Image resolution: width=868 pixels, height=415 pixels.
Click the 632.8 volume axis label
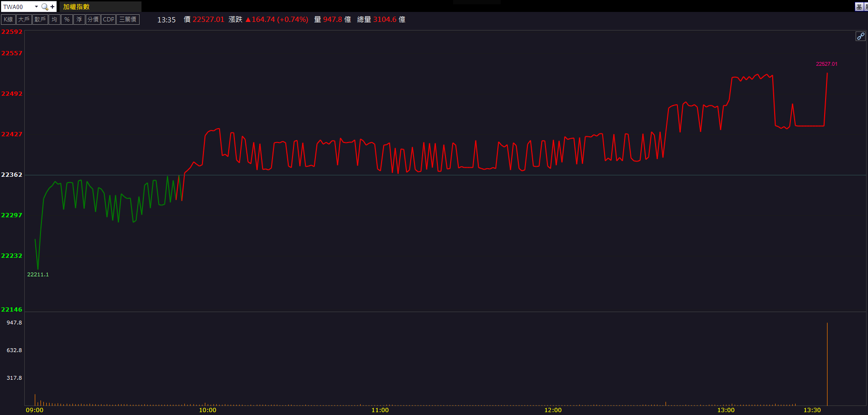[14, 350]
